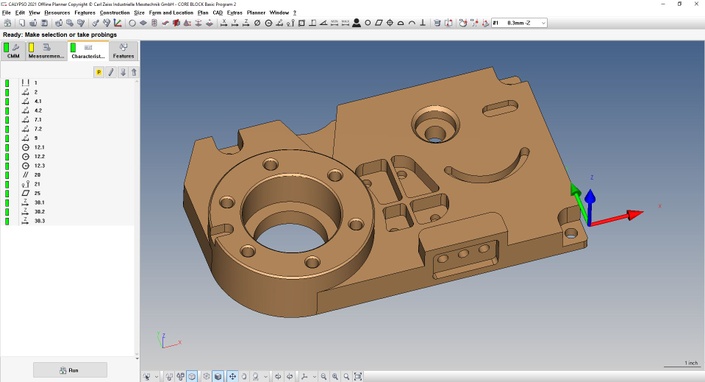This screenshot has width=705, height=382.
Task: Click the perpendicularity toolbar icon
Action: click(423, 23)
